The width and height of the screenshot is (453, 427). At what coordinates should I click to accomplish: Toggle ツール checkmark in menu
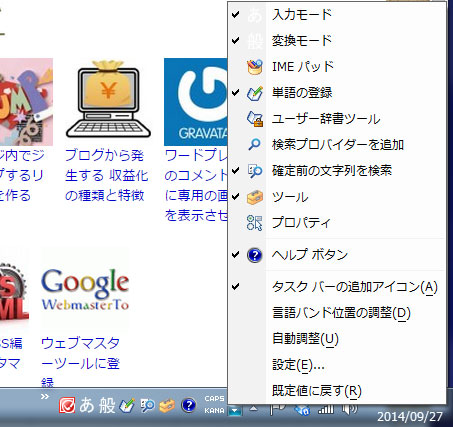pyautogui.click(x=236, y=196)
